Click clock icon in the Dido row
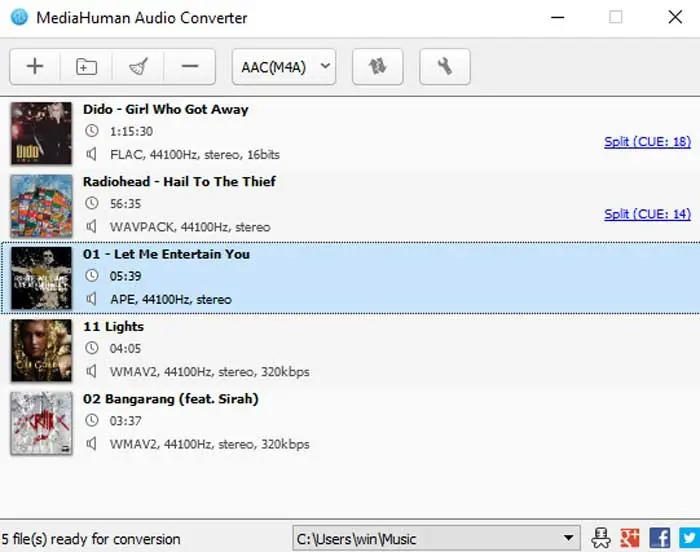The width and height of the screenshot is (700, 552). (92, 131)
